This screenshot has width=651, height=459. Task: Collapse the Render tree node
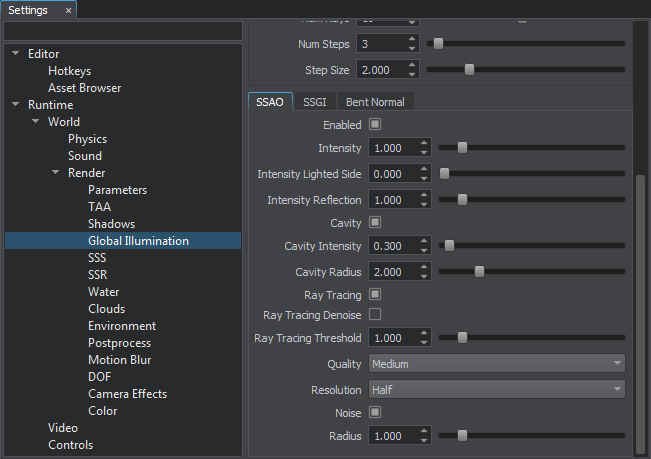[x=56, y=173]
